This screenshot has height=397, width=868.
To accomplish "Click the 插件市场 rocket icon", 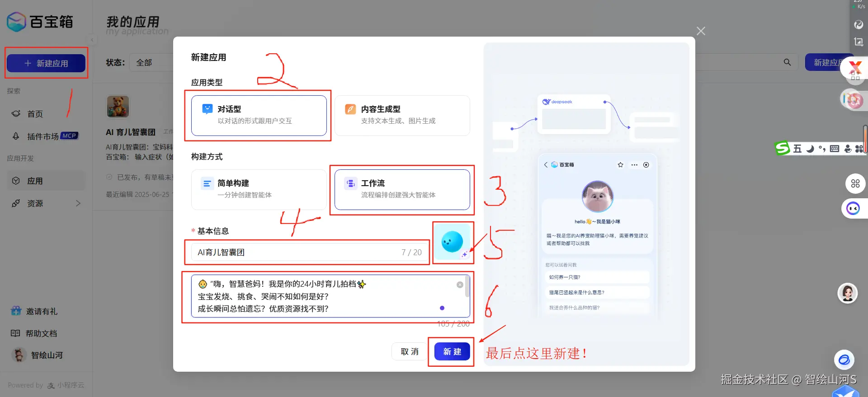I will 16,136.
